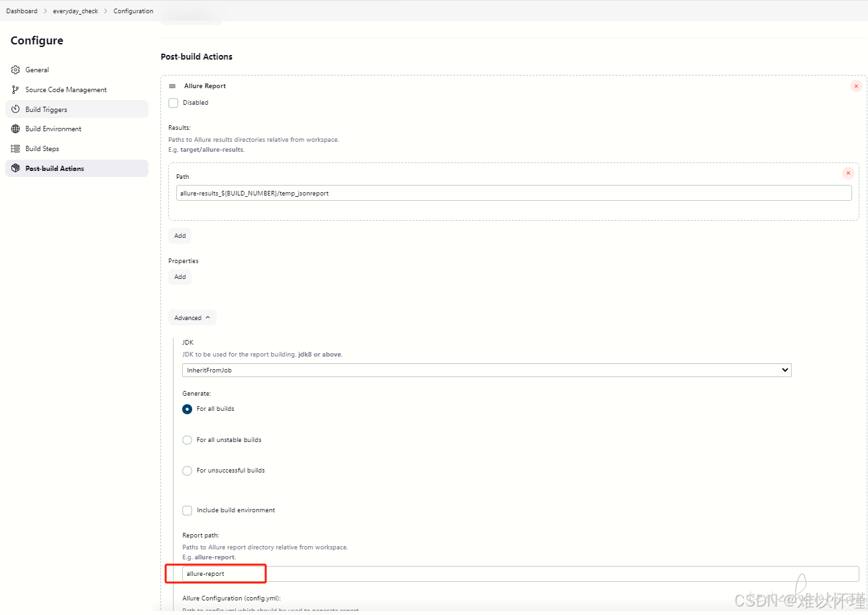The image size is (868, 615).
Task: Delete the Path entry with red X
Action: pyautogui.click(x=848, y=173)
